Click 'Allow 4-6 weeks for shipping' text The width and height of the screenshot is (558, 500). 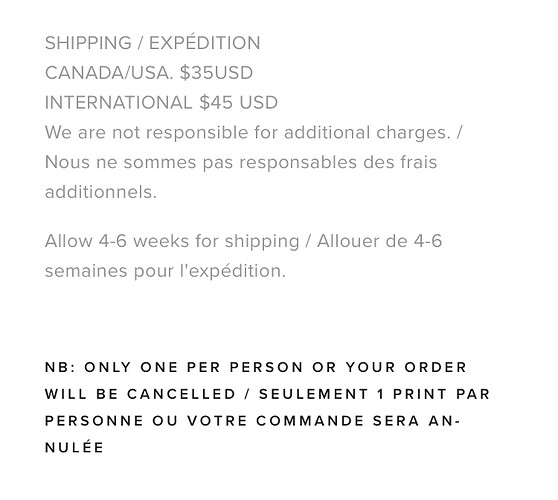[x=172, y=242]
